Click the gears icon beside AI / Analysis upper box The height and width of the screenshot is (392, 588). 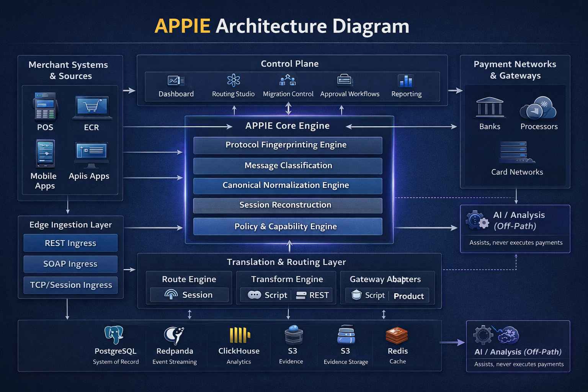point(477,220)
